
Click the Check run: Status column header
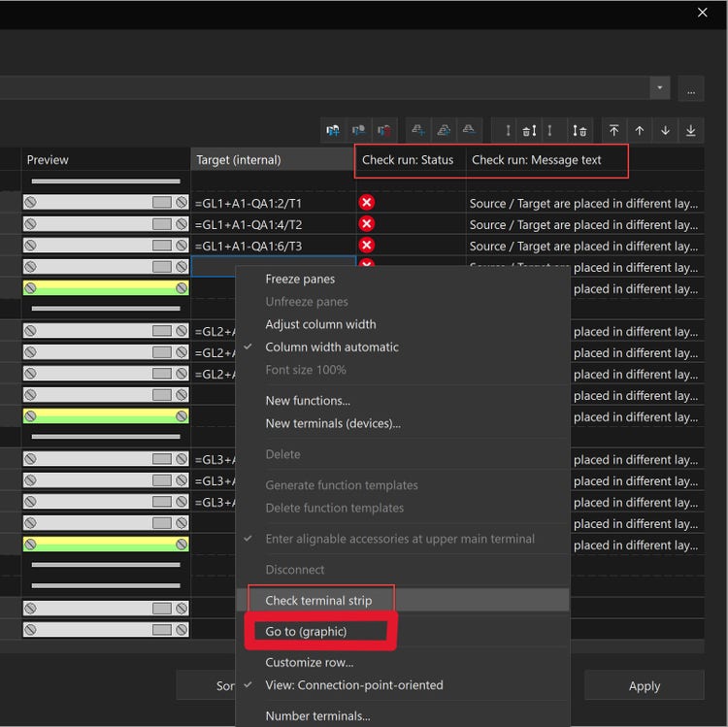click(408, 160)
